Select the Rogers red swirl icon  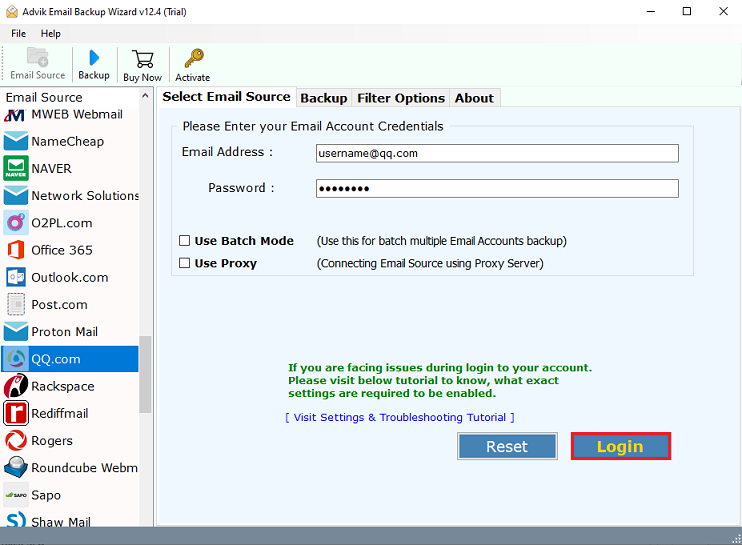(x=16, y=440)
